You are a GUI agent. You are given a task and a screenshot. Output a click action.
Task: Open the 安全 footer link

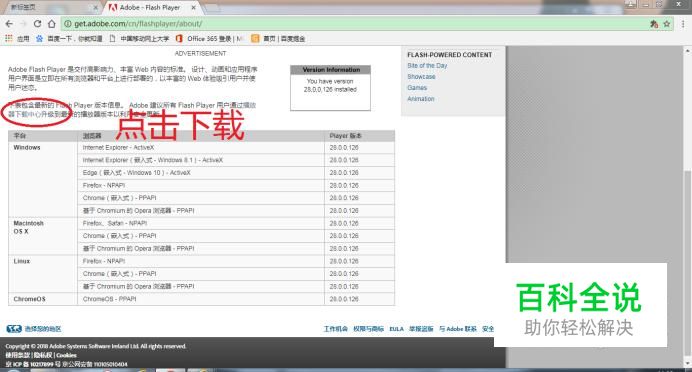click(x=488, y=329)
